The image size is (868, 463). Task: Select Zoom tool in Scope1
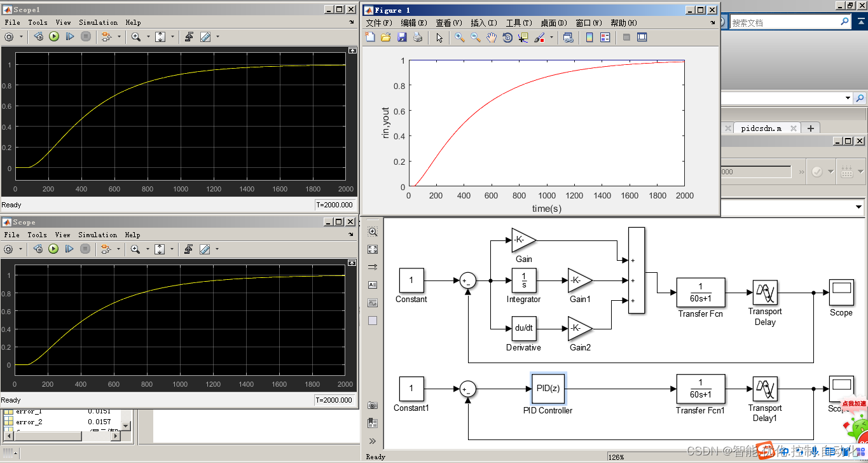pos(135,37)
